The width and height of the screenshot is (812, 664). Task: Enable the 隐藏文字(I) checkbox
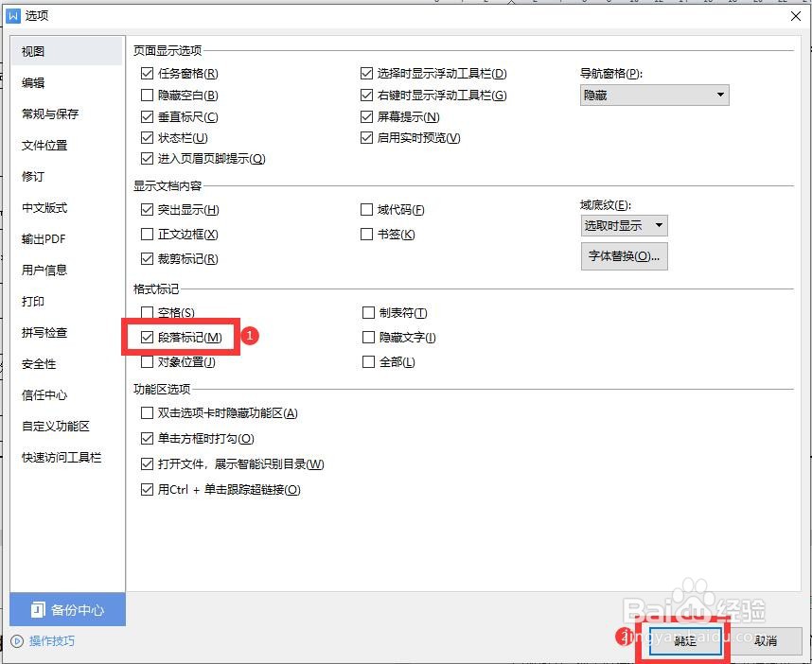(368, 338)
